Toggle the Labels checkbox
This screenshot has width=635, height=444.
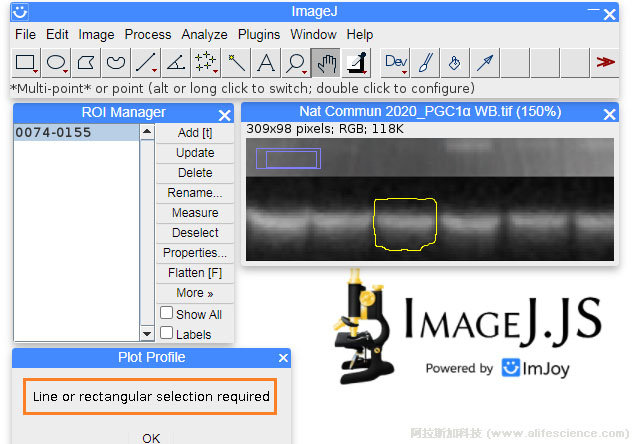(167, 333)
